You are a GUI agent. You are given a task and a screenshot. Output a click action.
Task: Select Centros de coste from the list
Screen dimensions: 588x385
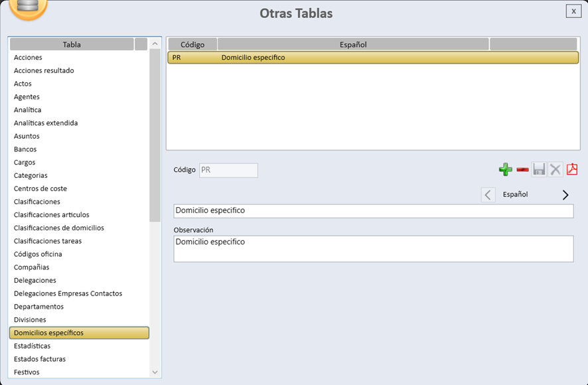[40, 189]
